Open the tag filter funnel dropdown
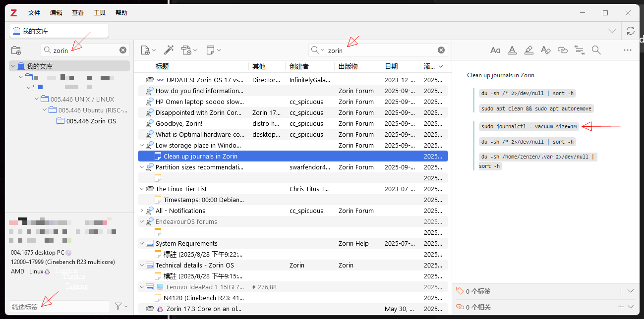Screen dimensions: 644x319 coord(120,307)
